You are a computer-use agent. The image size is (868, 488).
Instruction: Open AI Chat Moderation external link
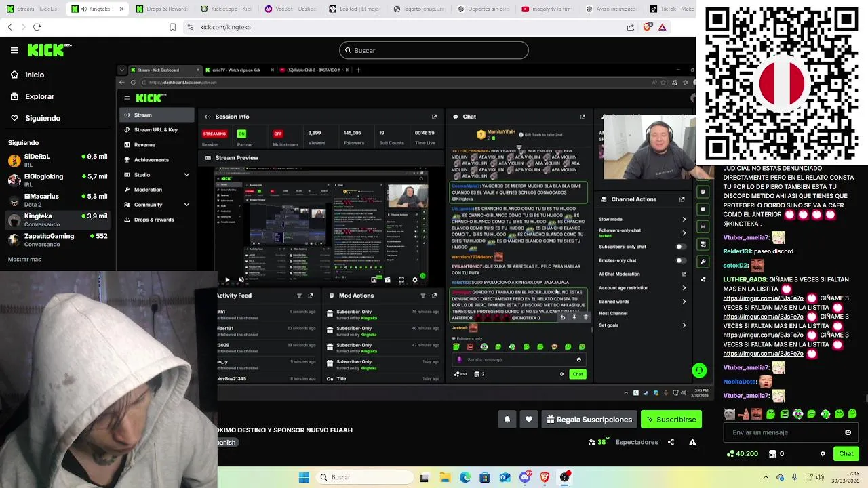(684, 274)
